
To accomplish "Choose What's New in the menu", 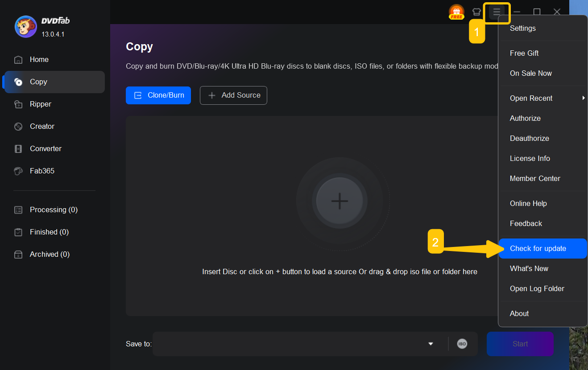I will pos(529,268).
